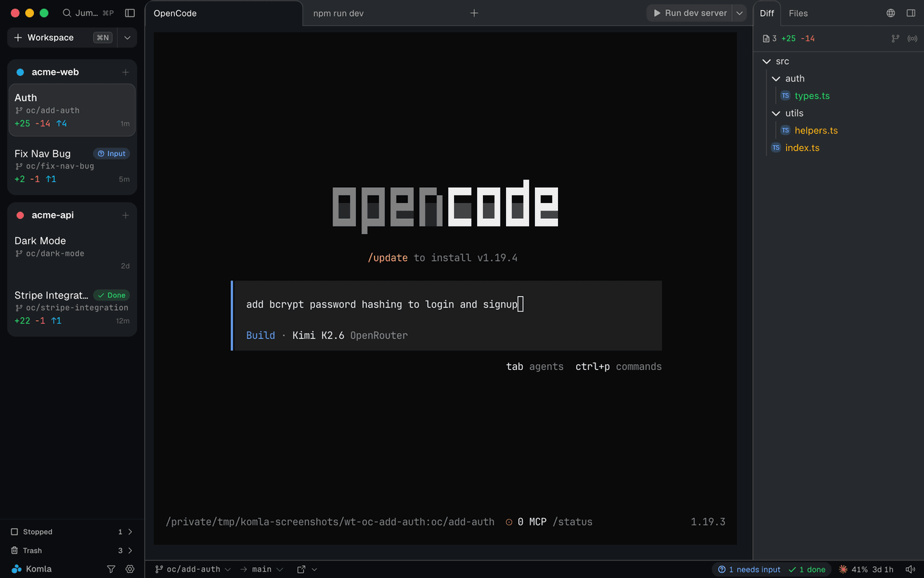Viewport: 924px width, 578px height.
Task: Click the 1 done status indicator
Action: [x=807, y=569]
